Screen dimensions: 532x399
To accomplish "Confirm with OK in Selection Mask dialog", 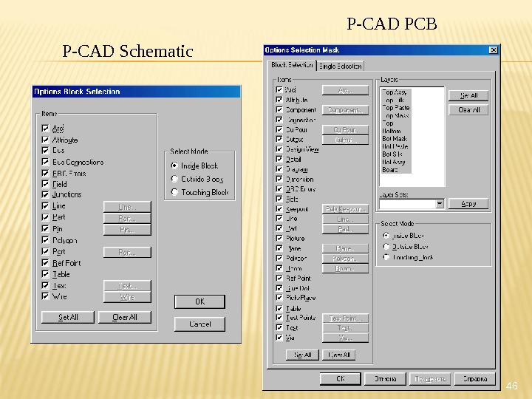I will (x=340, y=378).
